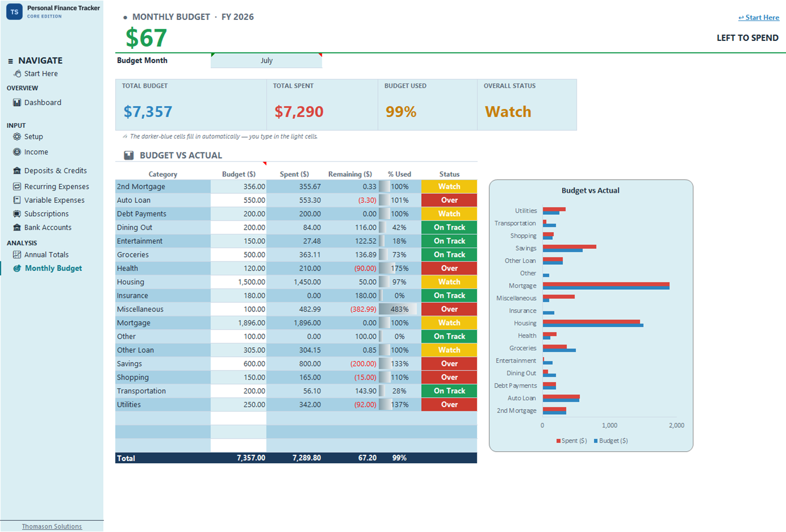Open the Start Here page
786x532 pixels.
[41, 73]
